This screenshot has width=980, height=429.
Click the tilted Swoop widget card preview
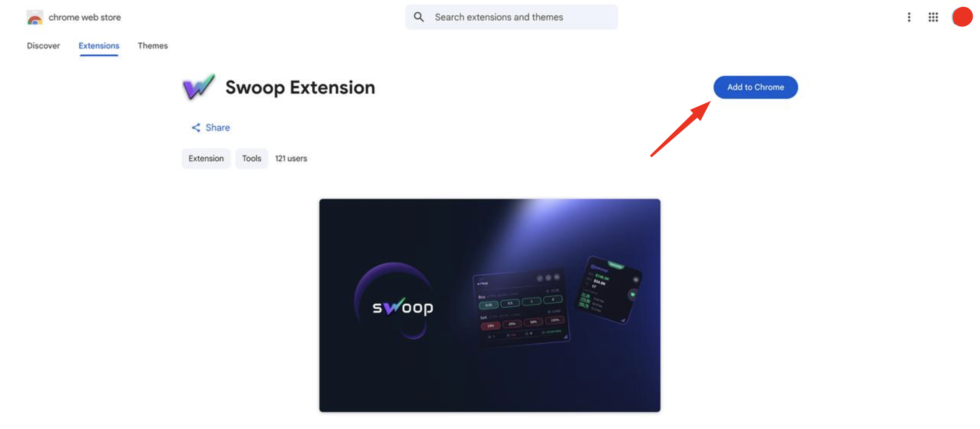(x=609, y=290)
